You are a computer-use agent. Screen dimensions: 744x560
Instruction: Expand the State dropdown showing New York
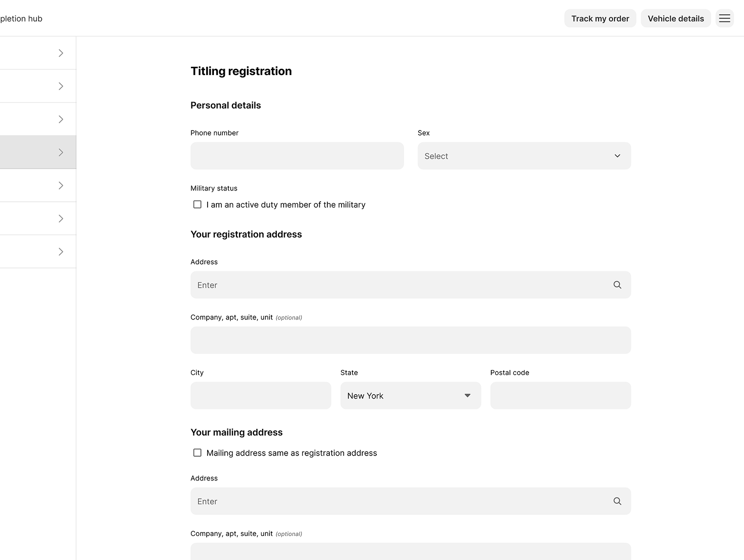point(410,396)
